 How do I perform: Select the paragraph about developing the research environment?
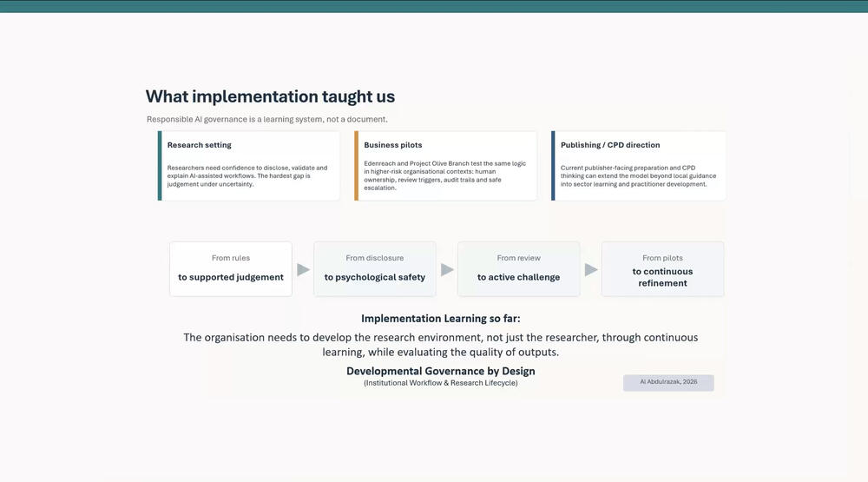pos(441,345)
